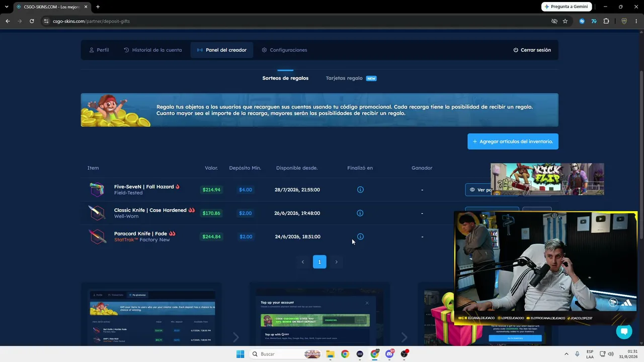This screenshot has width=644, height=362.
Task: Open info icon for Classic Knife row
Action: 360,213
